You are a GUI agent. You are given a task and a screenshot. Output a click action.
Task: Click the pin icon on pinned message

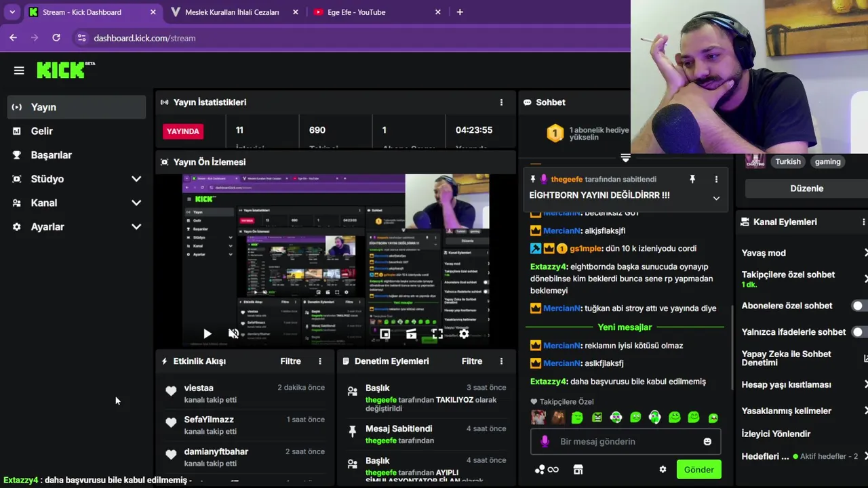click(x=692, y=179)
